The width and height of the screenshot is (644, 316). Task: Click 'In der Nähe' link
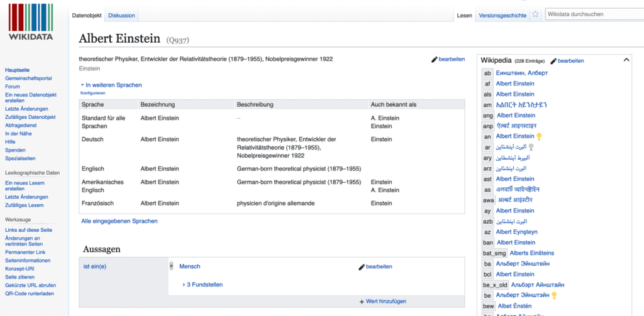[x=18, y=133]
